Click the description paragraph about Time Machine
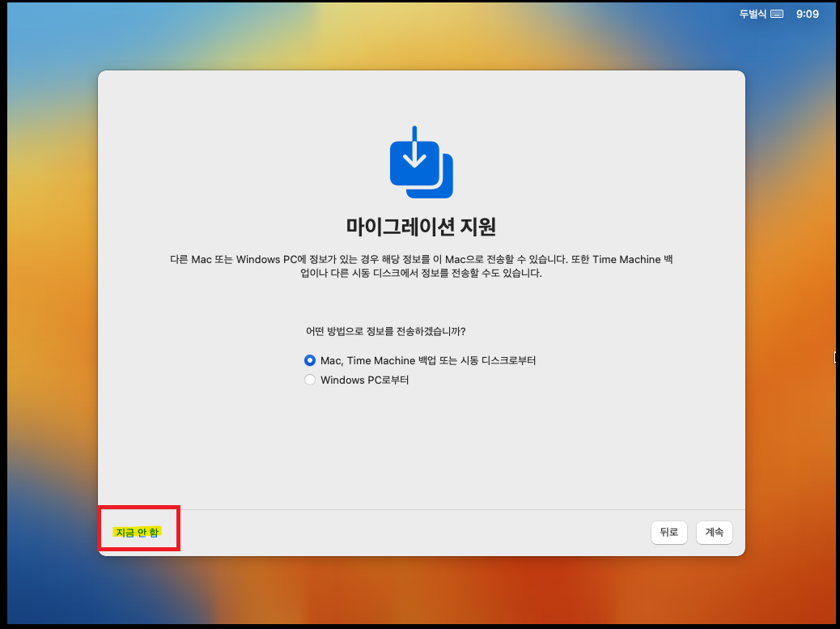Image resolution: width=840 pixels, height=629 pixels. (421, 266)
